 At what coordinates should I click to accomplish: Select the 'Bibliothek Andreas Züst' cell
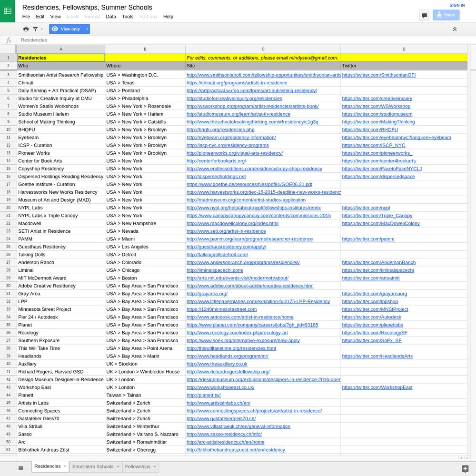[x=61, y=450]
